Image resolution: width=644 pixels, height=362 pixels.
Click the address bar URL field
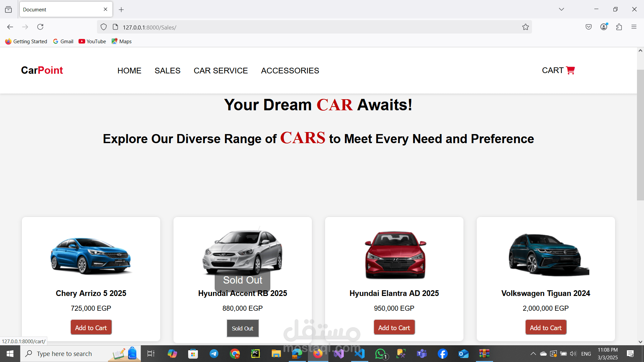pos(302,27)
